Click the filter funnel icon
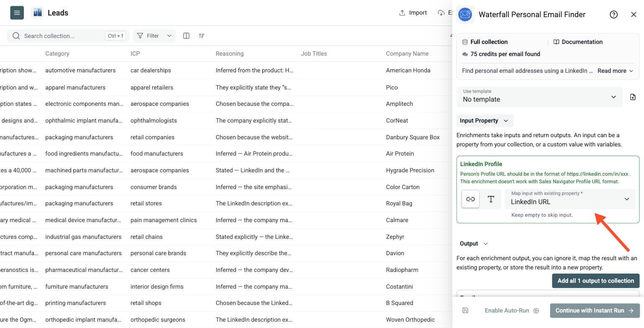 [140, 36]
